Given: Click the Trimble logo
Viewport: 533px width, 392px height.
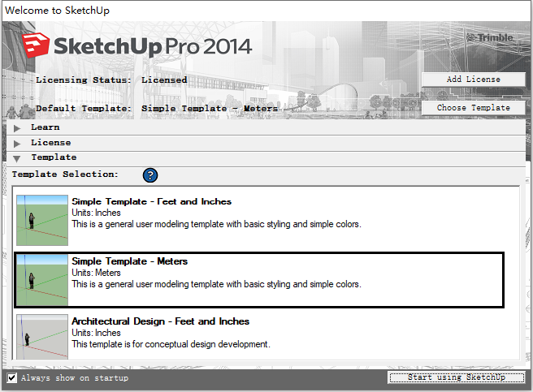Looking at the screenshot, I should pyautogui.click(x=489, y=37).
